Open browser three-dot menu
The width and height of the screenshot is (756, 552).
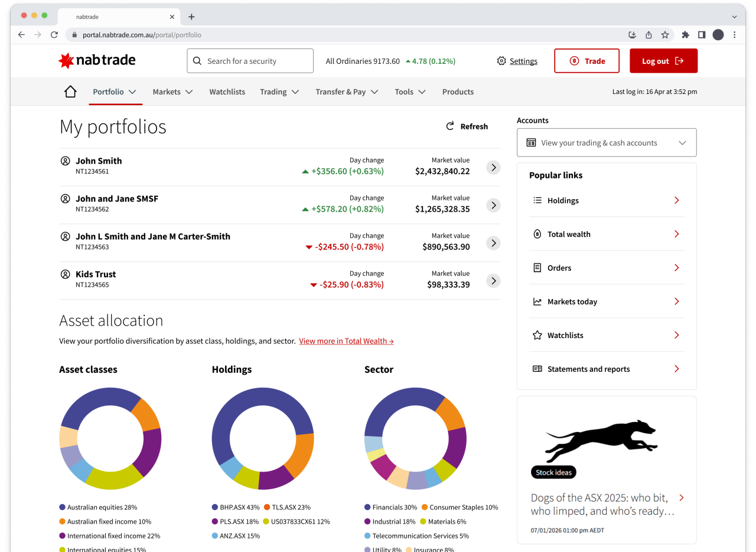(735, 35)
